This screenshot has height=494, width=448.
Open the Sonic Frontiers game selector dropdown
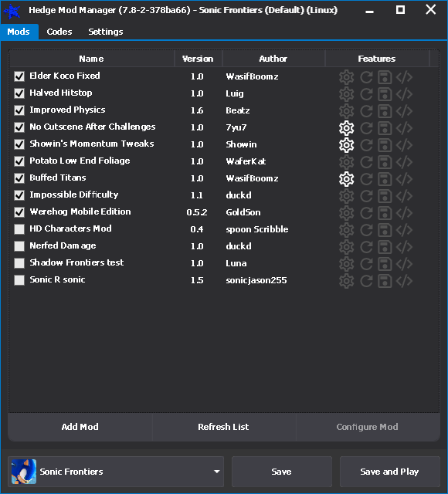tap(116, 472)
